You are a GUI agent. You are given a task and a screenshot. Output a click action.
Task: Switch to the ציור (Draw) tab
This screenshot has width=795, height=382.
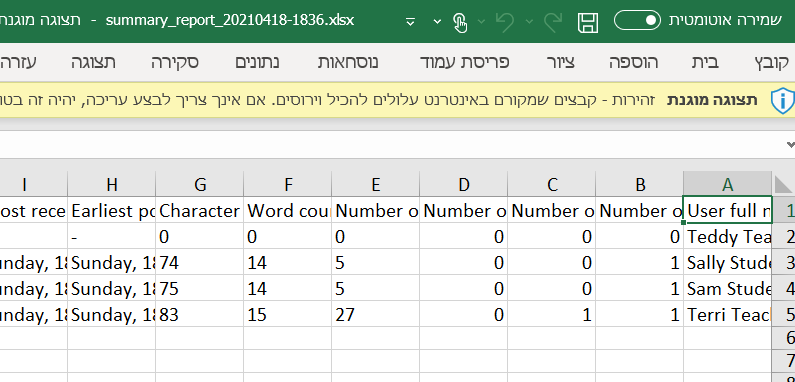pyautogui.click(x=560, y=62)
